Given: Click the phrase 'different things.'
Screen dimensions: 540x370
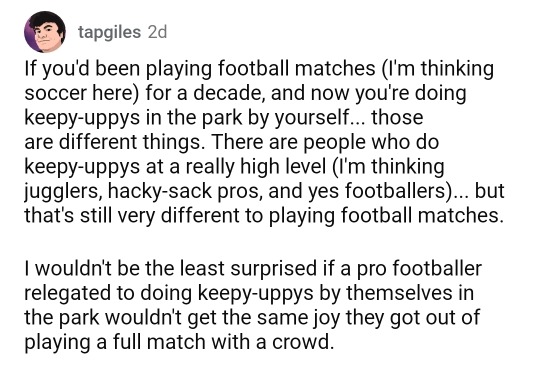Looking at the screenshot, I should point(129,142).
